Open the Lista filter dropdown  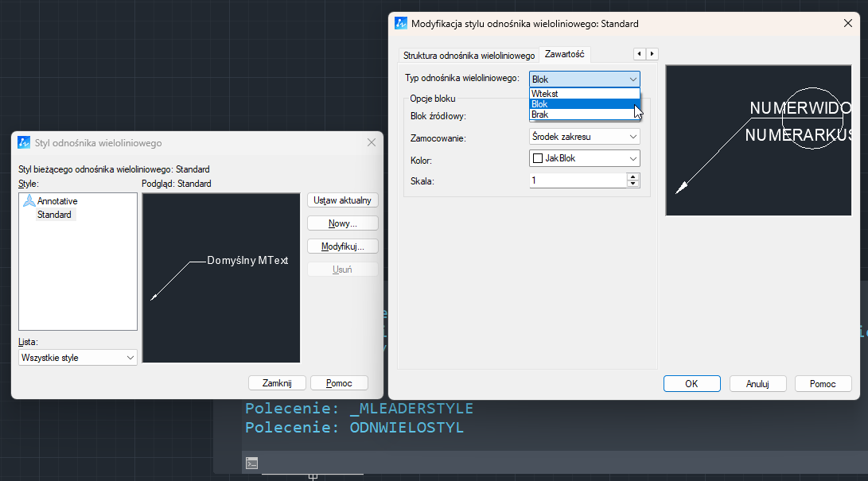[x=77, y=358]
